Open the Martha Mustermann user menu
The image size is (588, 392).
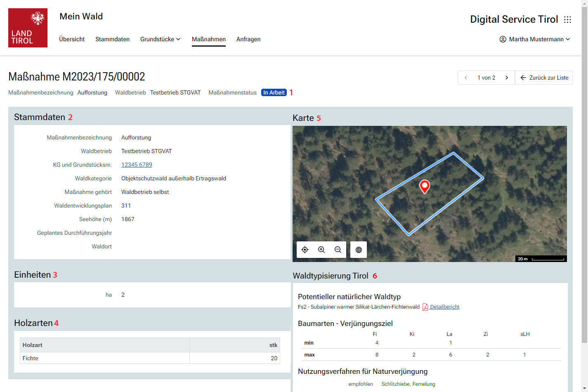535,39
